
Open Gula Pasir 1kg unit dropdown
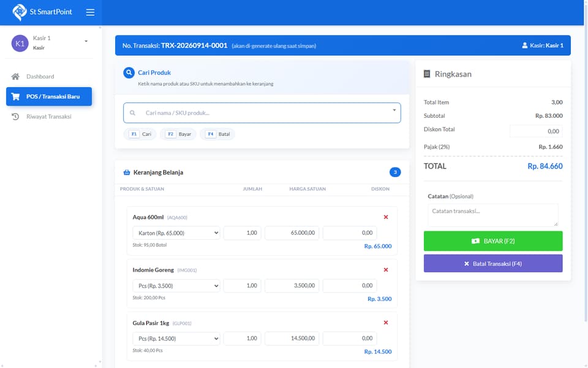pos(176,339)
